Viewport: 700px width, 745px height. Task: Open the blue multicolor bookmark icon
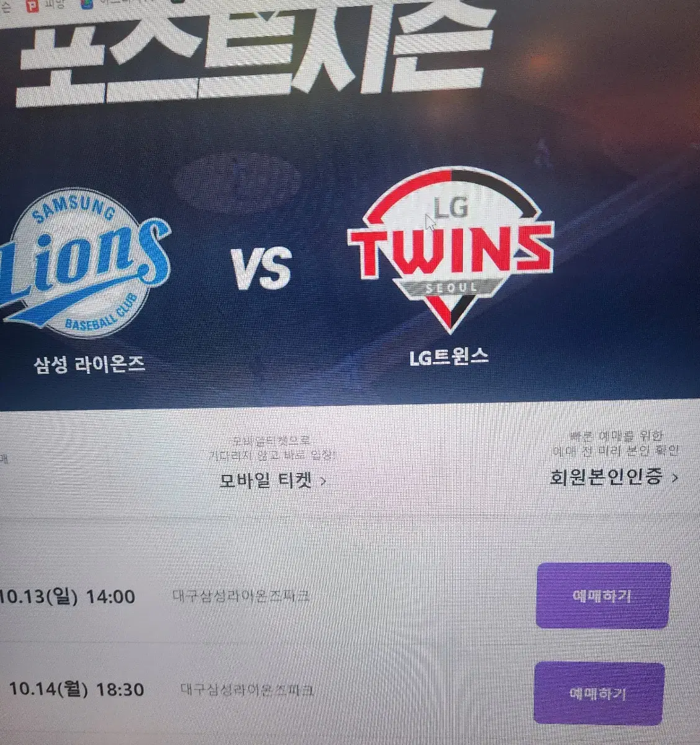(87, 4)
